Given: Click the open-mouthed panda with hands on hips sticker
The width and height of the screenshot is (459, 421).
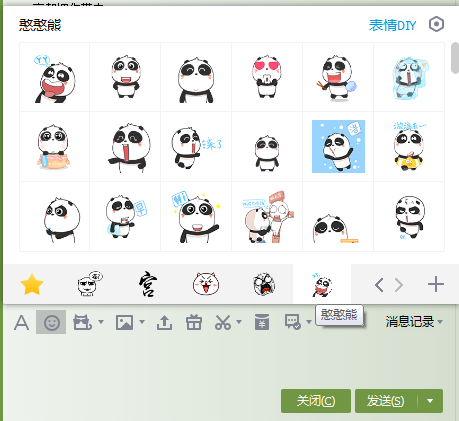Looking at the screenshot, I should coord(125,77).
